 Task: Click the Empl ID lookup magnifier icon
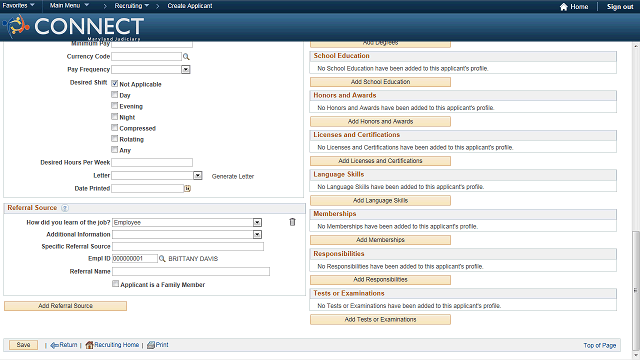(162, 259)
